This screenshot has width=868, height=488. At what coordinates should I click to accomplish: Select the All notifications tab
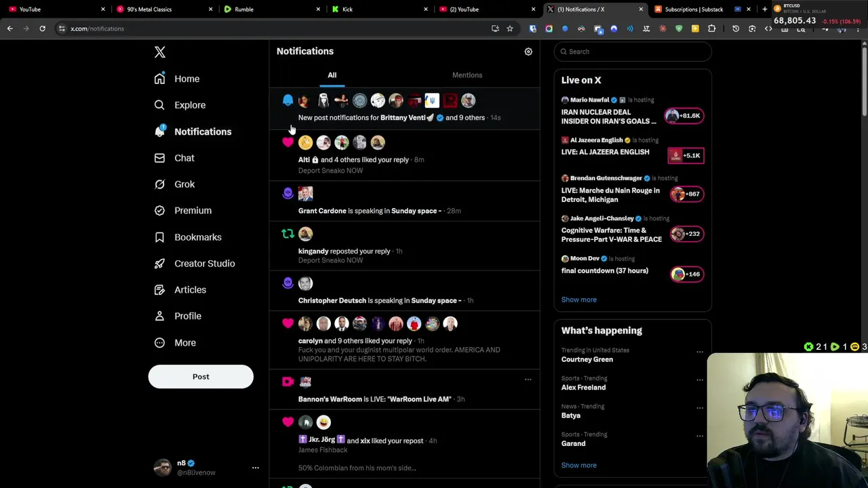[x=332, y=75]
